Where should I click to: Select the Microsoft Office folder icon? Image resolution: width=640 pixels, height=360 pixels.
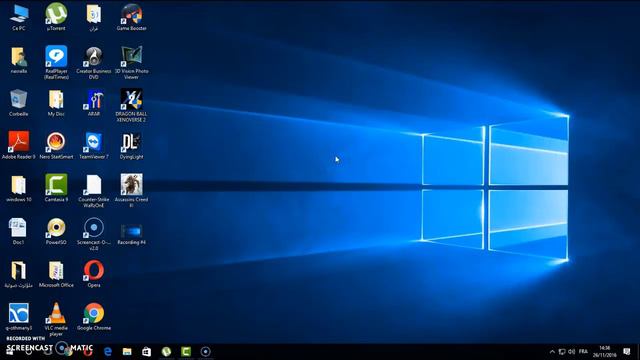[x=56, y=274]
